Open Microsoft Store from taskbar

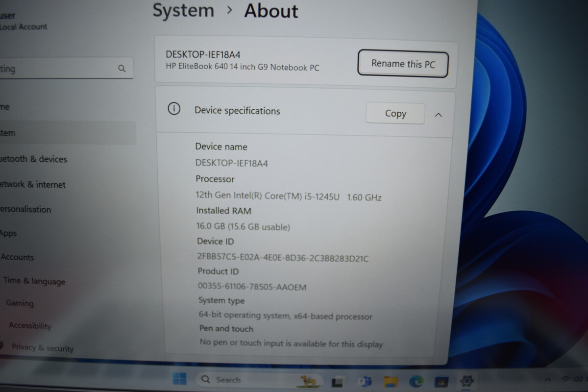tap(441, 382)
